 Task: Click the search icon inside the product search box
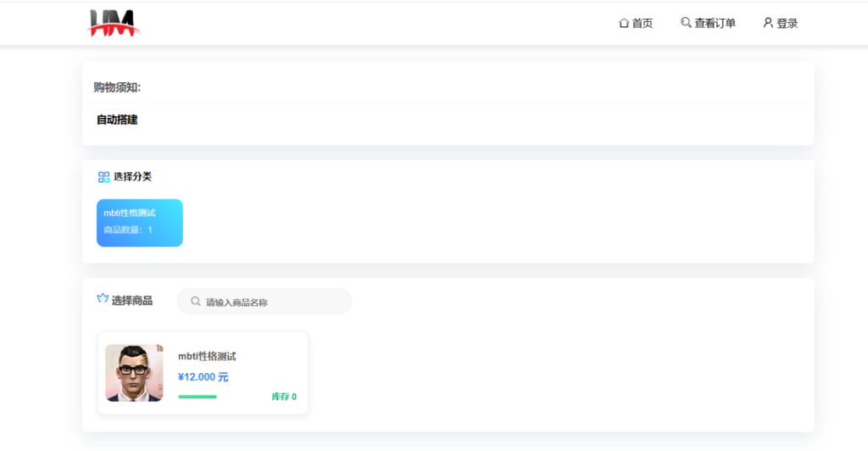(x=196, y=302)
